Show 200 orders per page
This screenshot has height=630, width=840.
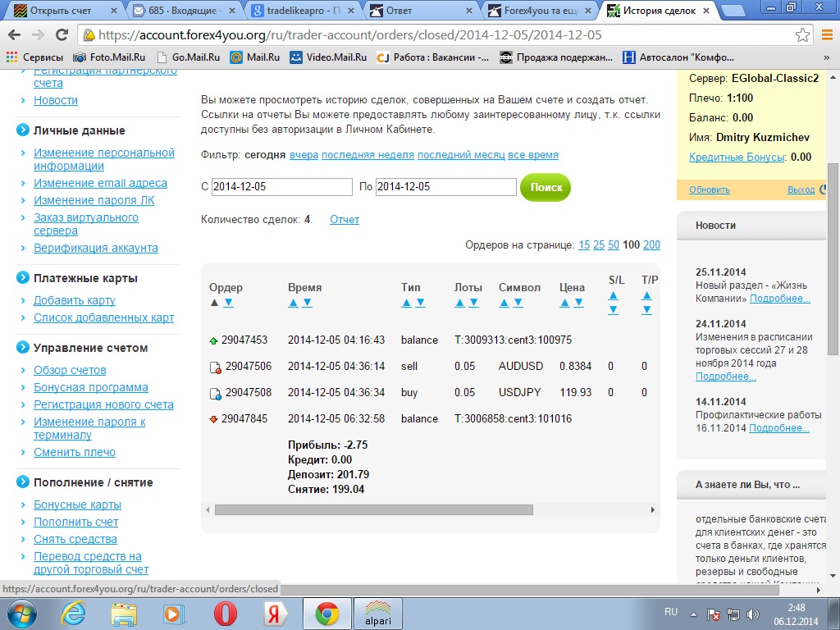[x=651, y=244]
